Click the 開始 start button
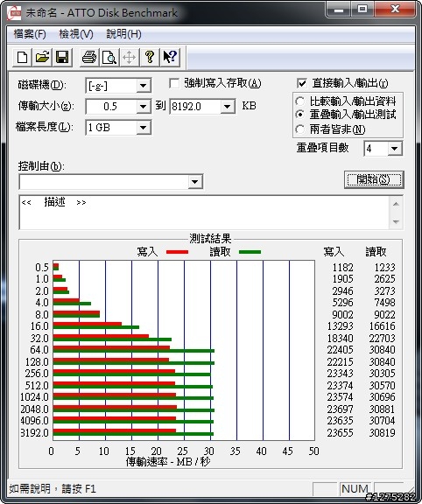This screenshot has width=422, height=504. point(374,179)
